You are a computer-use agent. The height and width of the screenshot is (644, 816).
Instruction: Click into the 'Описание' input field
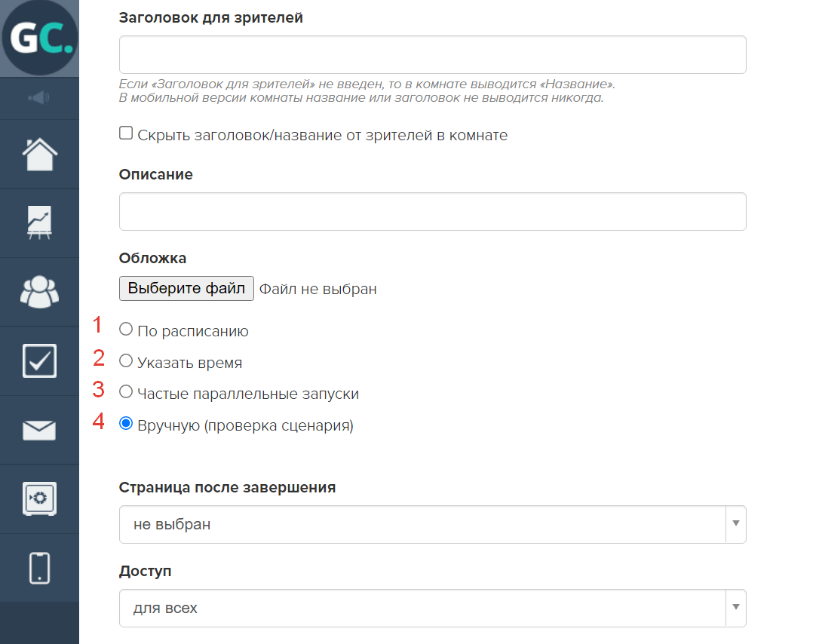point(432,212)
